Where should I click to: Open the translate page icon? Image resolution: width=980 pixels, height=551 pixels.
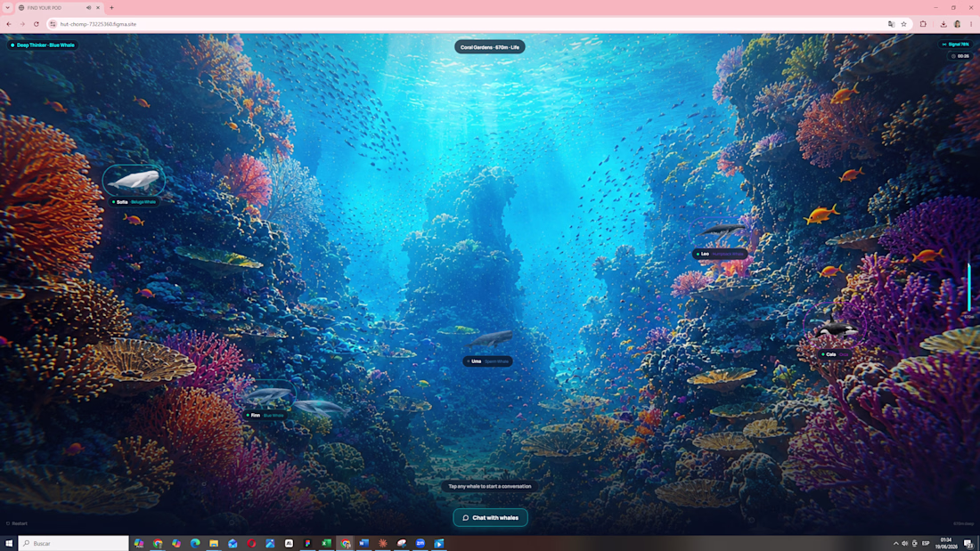coord(891,24)
